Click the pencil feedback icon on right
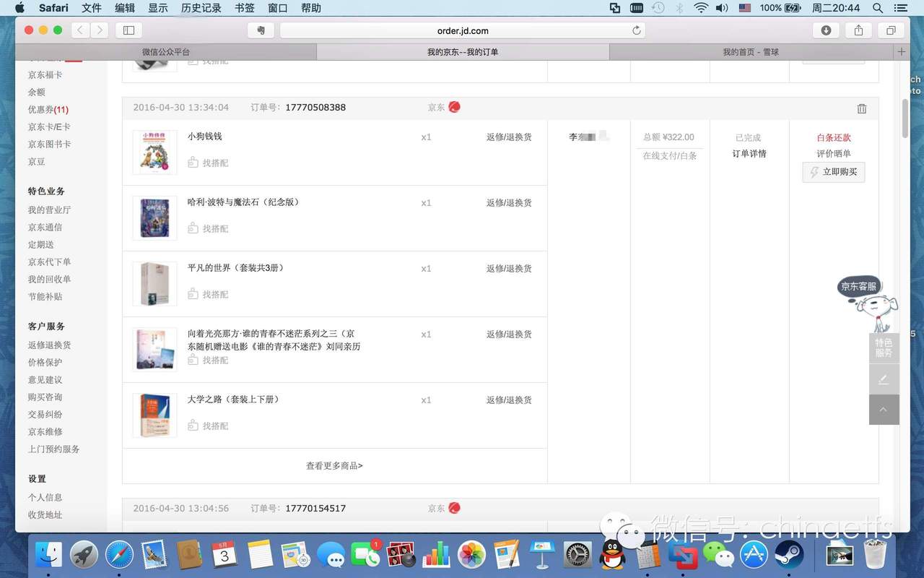The width and height of the screenshot is (924, 578). coord(884,379)
